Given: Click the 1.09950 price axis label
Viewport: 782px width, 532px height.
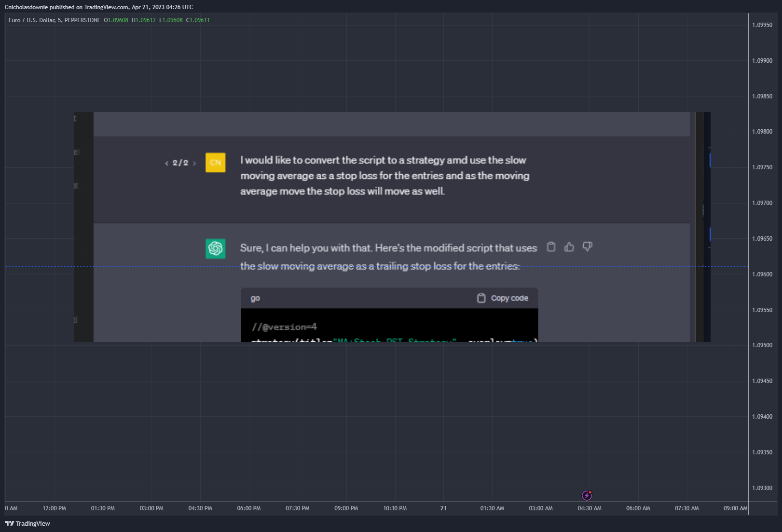Looking at the screenshot, I should pyautogui.click(x=762, y=25).
